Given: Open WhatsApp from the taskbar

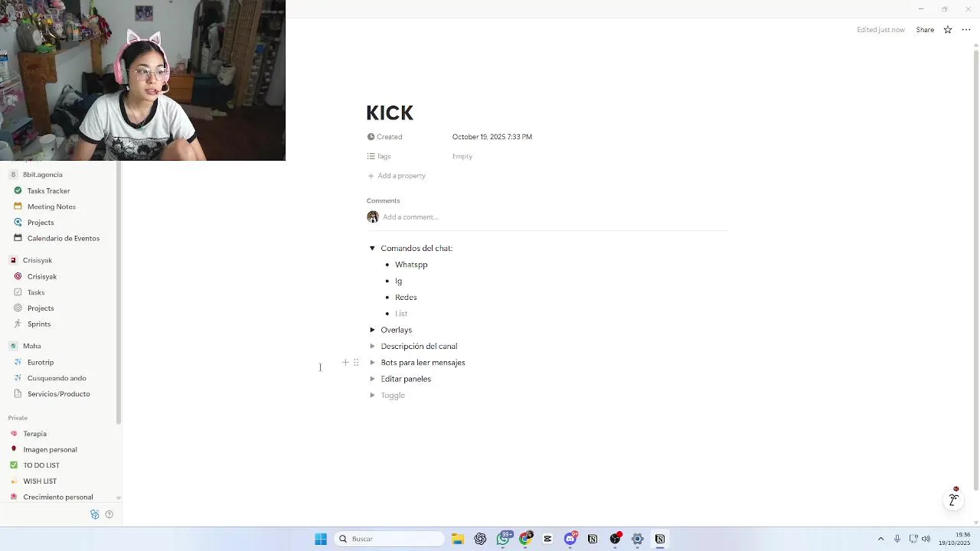Looking at the screenshot, I should point(503,539).
